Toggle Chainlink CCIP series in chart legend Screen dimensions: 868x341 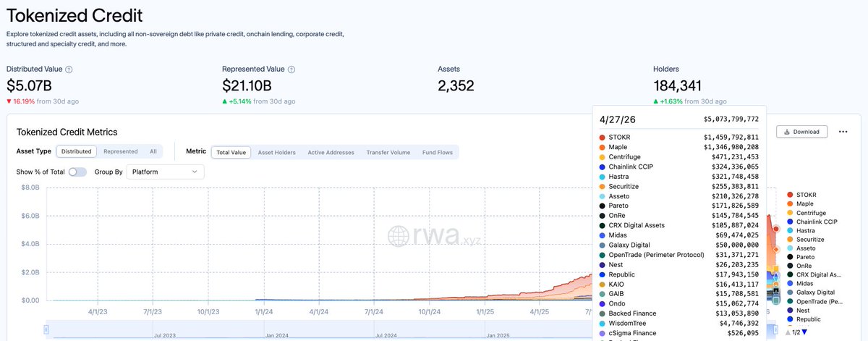click(812, 222)
